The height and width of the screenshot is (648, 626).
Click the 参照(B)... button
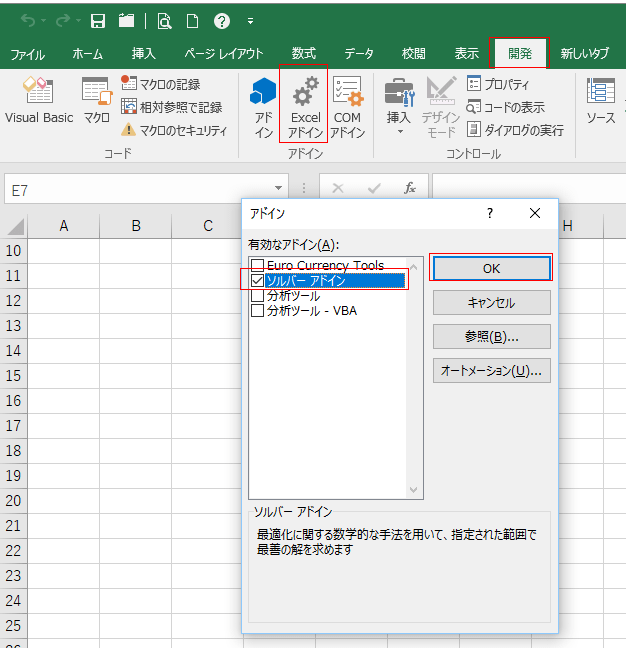pos(491,336)
